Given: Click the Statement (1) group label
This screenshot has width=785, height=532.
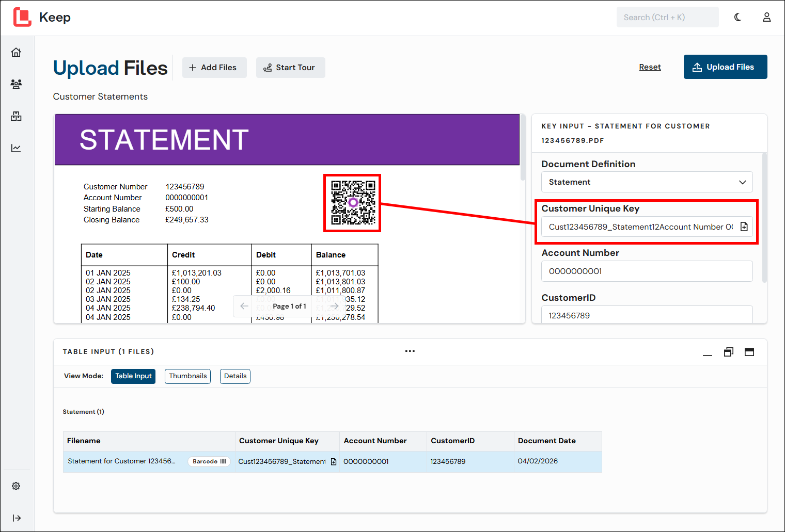Looking at the screenshot, I should [83, 412].
